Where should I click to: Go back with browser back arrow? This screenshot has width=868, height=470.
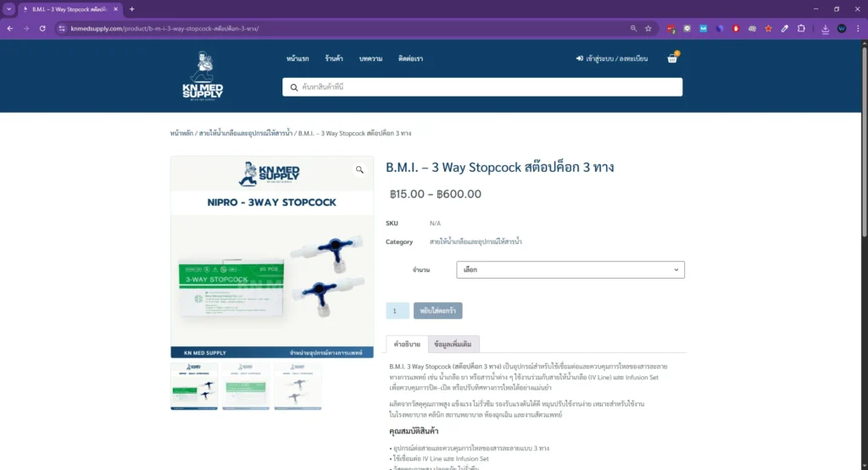pos(10,28)
